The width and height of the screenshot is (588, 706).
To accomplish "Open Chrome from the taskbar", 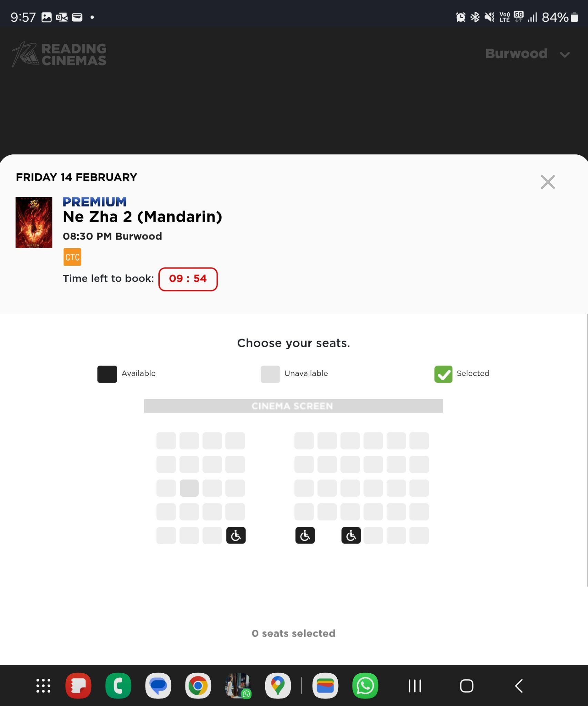I will [198, 686].
